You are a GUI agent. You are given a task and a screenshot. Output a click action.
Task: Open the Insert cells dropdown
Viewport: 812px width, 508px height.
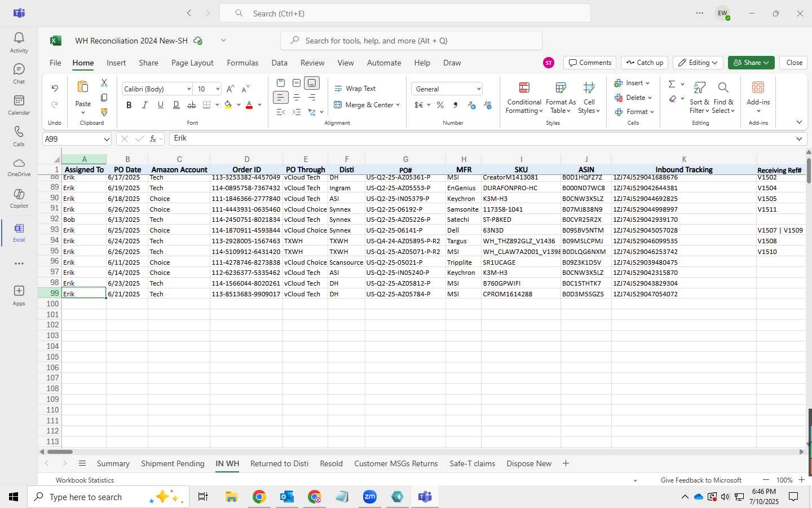pos(632,83)
